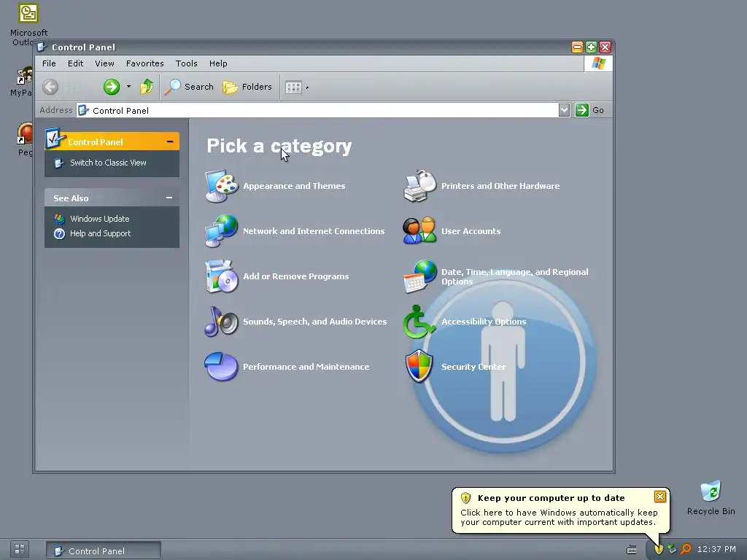
Task: Open the Favorites menu
Action: 145,63
